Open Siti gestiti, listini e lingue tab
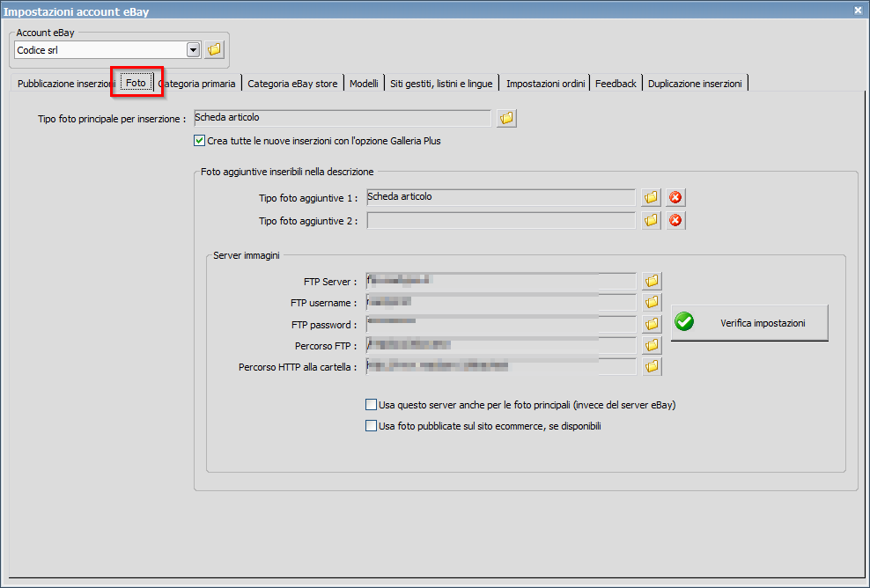 441,84
